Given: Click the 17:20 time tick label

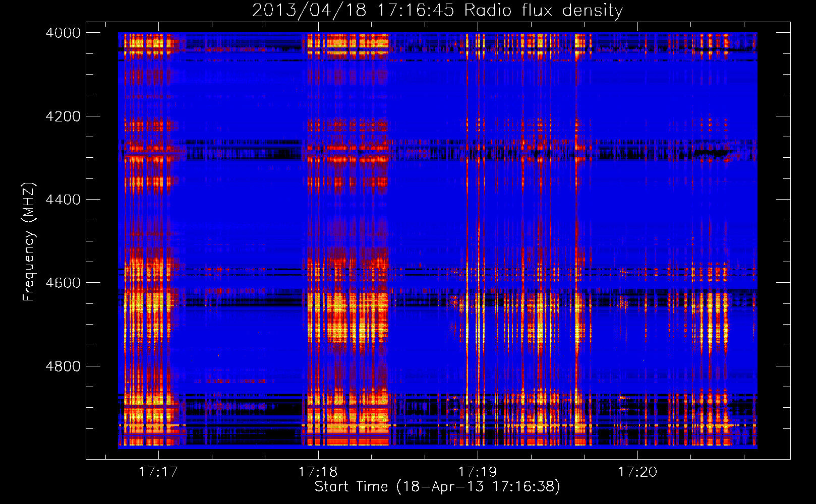Looking at the screenshot, I should tap(638, 472).
